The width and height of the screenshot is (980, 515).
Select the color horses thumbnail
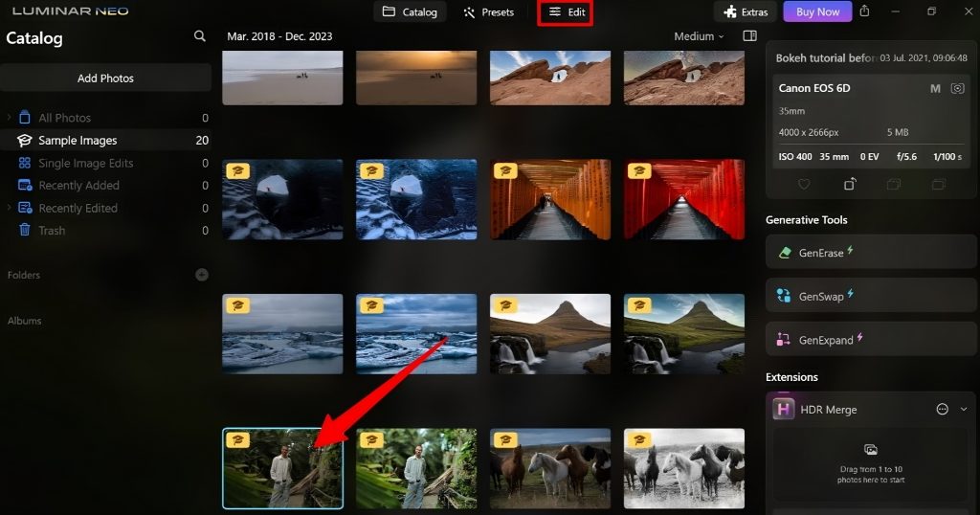(x=550, y=469)
